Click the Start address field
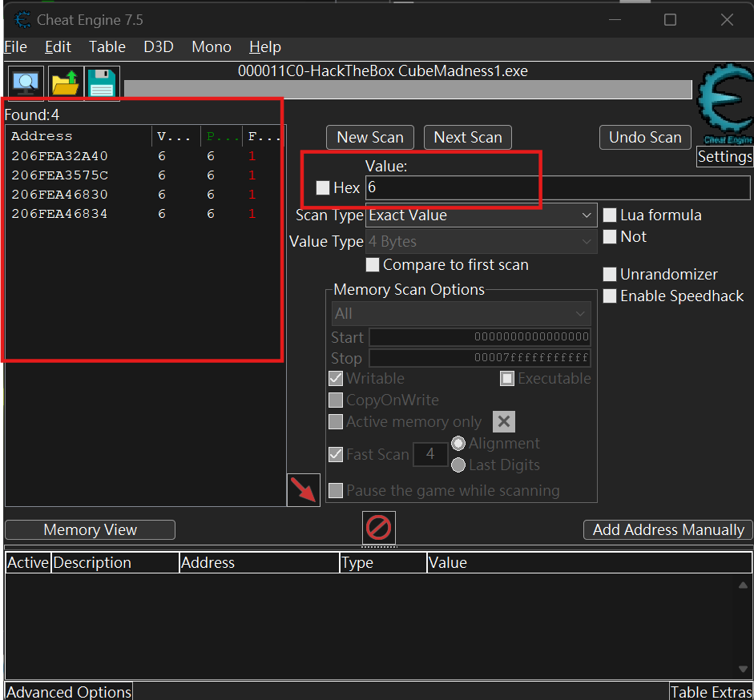The height and width of the screenshot is (700, 754). click(x=480, y=337)
